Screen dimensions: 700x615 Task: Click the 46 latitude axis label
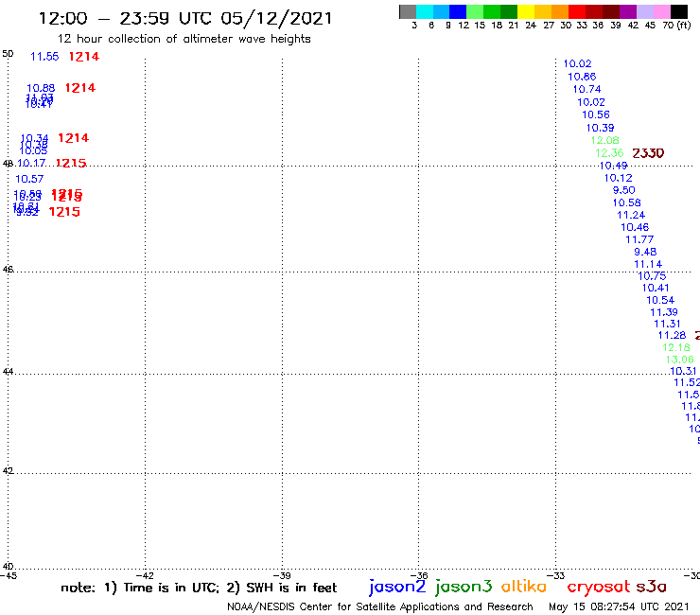pyautogui.click(x=8, y=270)
